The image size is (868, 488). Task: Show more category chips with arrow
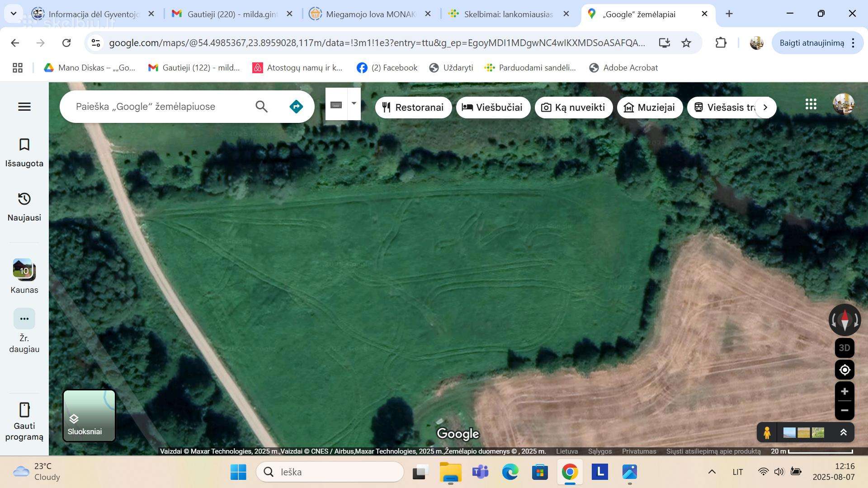765,108
